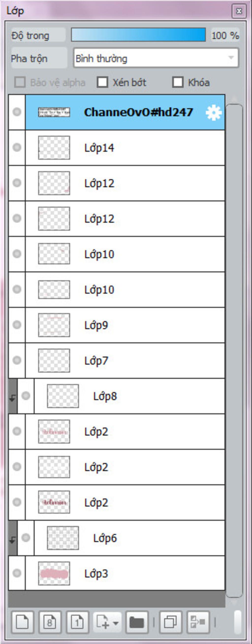Viewport: 252px width, 644px height.
Task: Open settings gear for ChanneOvO#hd247 layer
Action: point(214,113)
